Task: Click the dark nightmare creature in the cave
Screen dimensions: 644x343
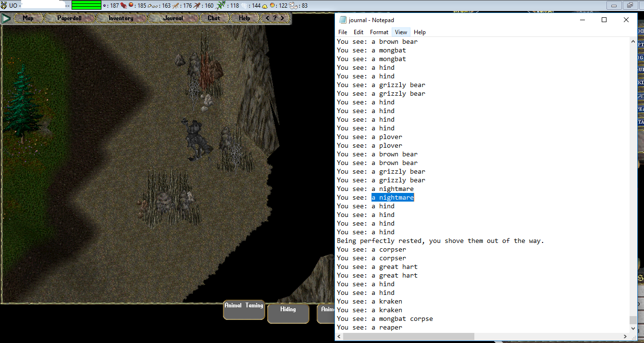Action: [x=198, y=140]
